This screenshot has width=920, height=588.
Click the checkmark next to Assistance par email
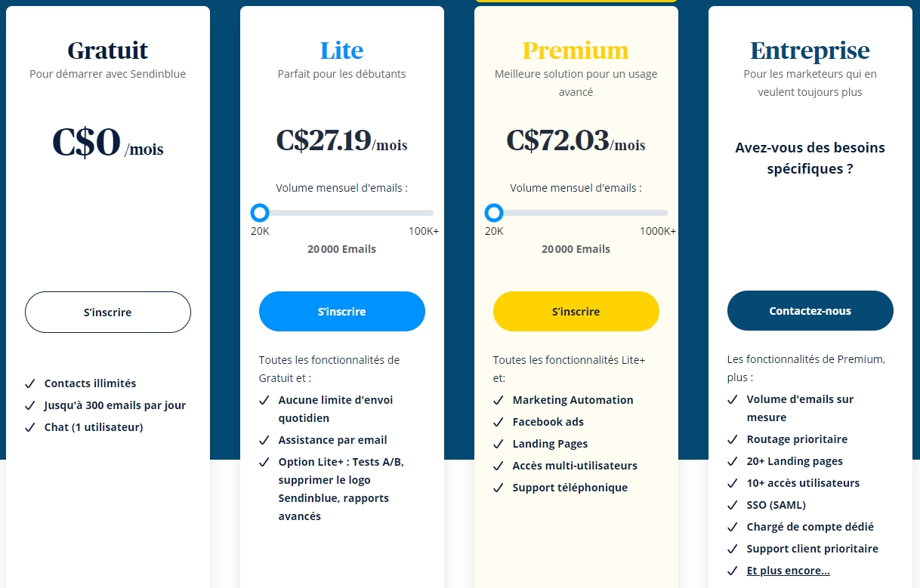coord(264,440)
